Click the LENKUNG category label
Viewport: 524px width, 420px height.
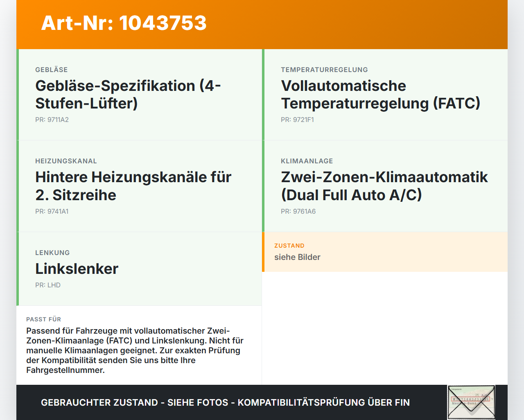(x=52, y=253)
